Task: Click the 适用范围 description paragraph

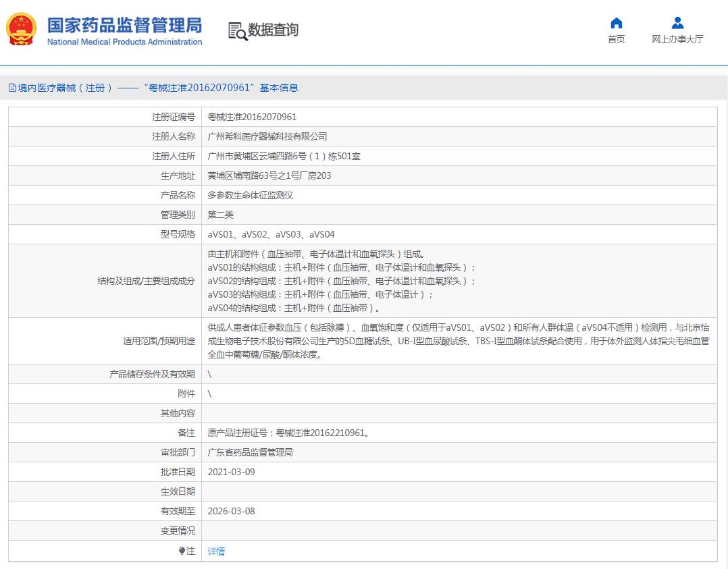Action: tap(459, 341)
